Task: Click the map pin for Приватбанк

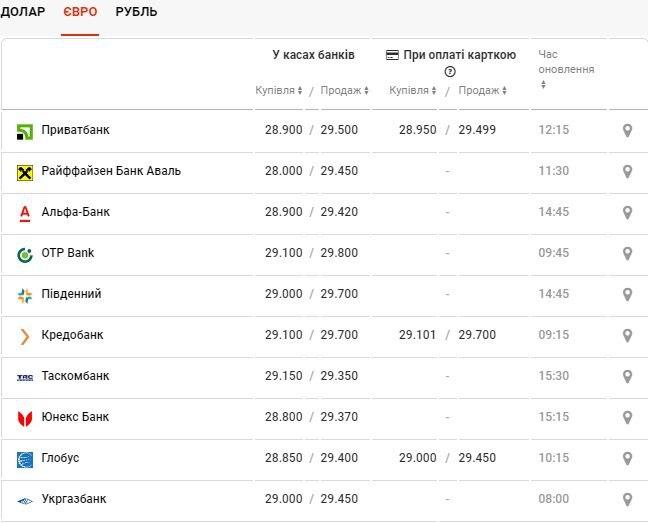Action: (x=627, y=130)
